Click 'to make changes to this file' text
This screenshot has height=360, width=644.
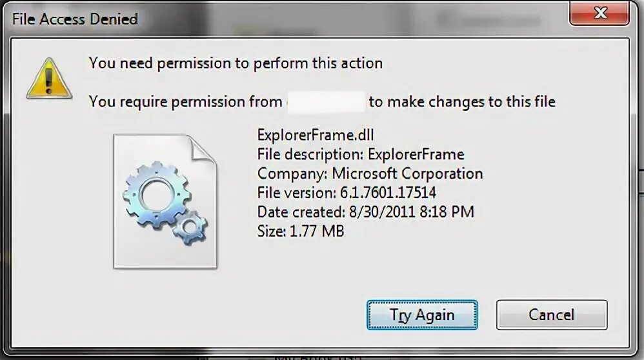click(x=462, y=101)
